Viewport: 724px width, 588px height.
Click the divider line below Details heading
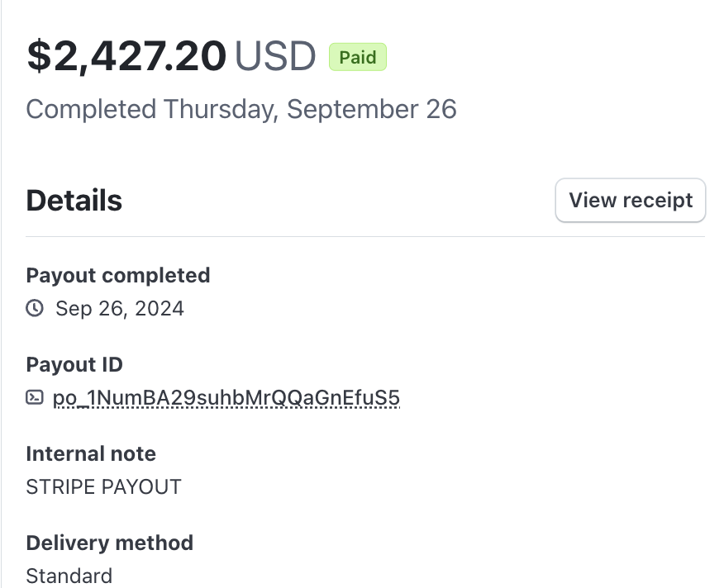tap(365, 237)
